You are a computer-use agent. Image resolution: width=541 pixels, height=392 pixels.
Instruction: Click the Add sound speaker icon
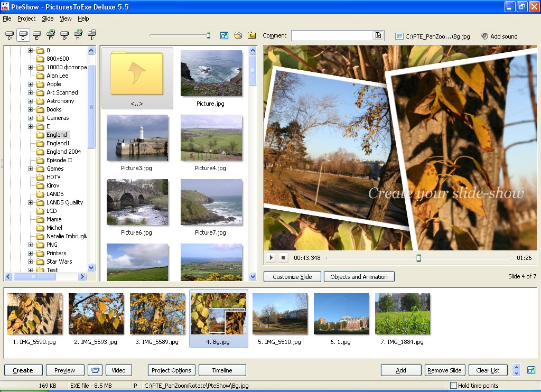pyautogui.click(x=484, y=36)
